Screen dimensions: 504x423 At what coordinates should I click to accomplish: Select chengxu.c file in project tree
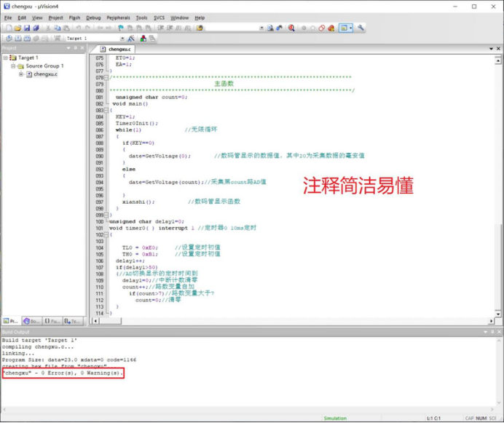coord(46,74)
